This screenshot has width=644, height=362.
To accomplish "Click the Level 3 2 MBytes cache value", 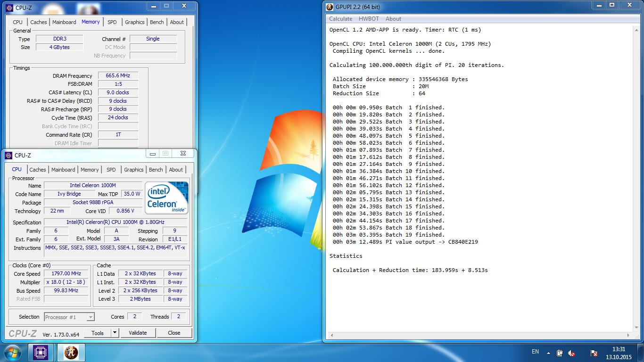I will (140, 299).
